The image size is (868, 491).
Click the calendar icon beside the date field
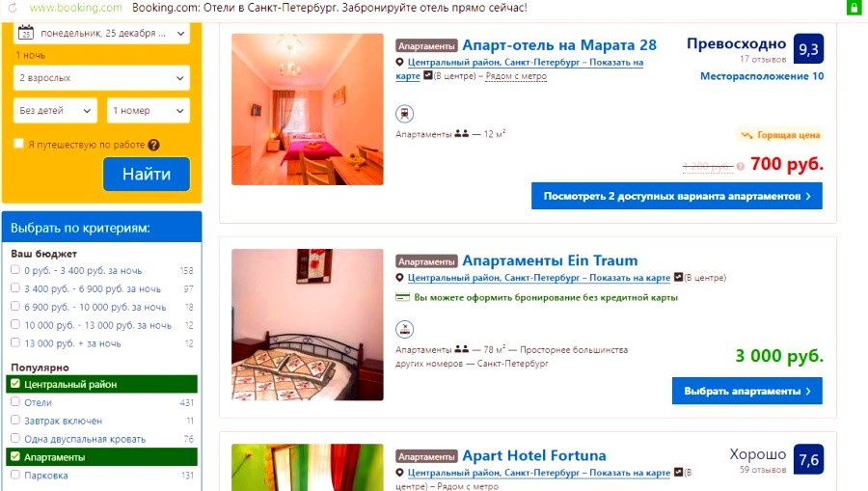(25, 33)
